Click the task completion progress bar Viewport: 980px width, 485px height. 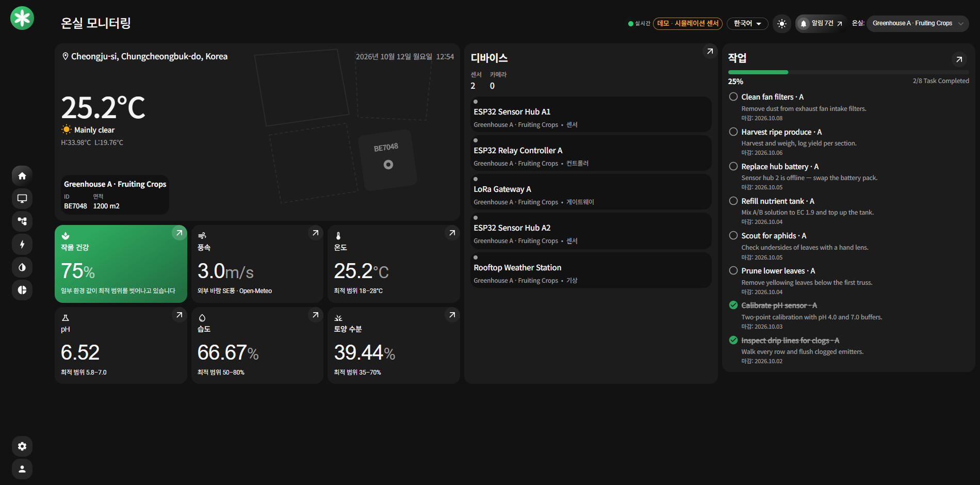click(848, 72)
